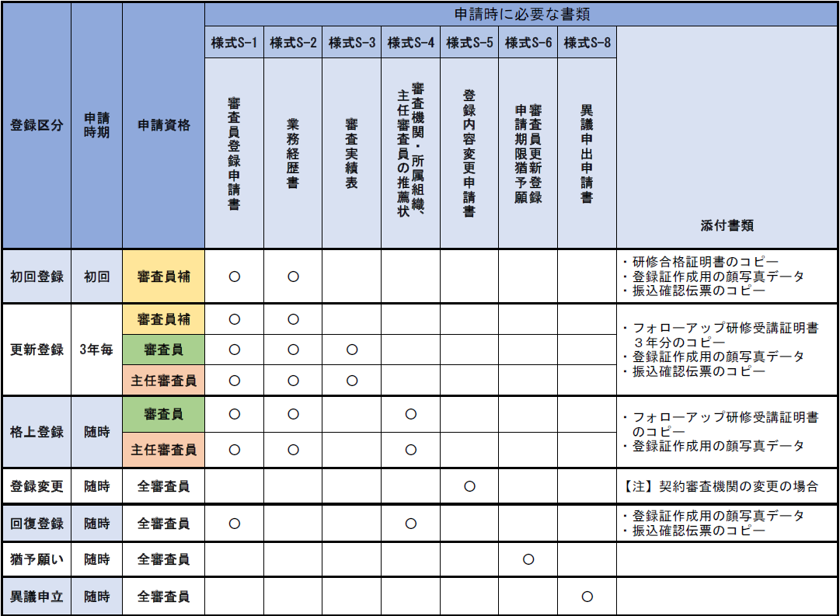The height and width of the screenshot is (616, 840).
Task: Select the 格上登録 row label
Action: (37, 432)
